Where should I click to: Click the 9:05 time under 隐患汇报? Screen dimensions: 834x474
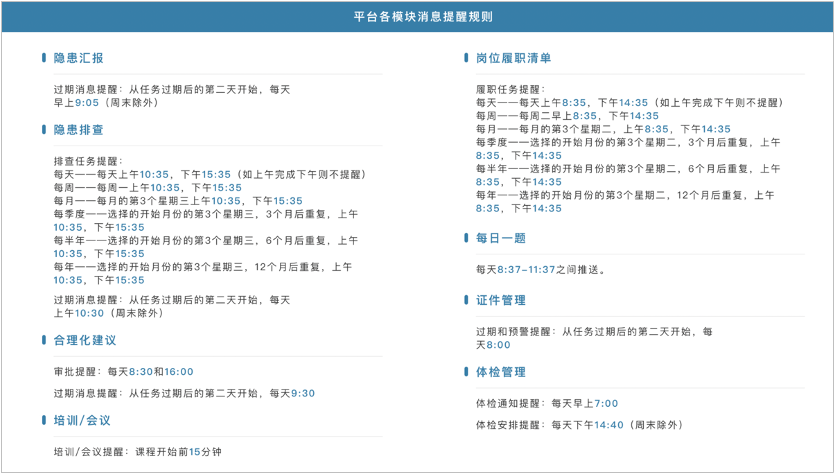(x=87, y=103)
